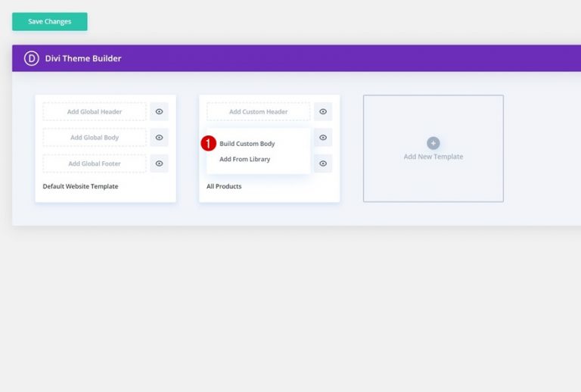Click the Divi logo icon
The height and width of the screenshot is (392, 581).
pyautogui.click(x=31, y=58)
